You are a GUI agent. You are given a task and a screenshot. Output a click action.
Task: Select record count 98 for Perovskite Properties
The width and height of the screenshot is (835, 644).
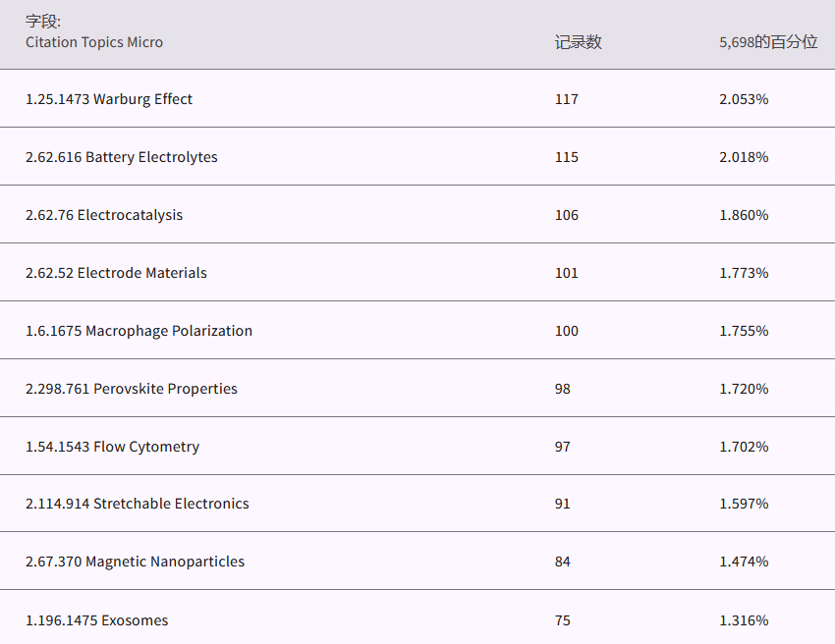tap(563, 389)
